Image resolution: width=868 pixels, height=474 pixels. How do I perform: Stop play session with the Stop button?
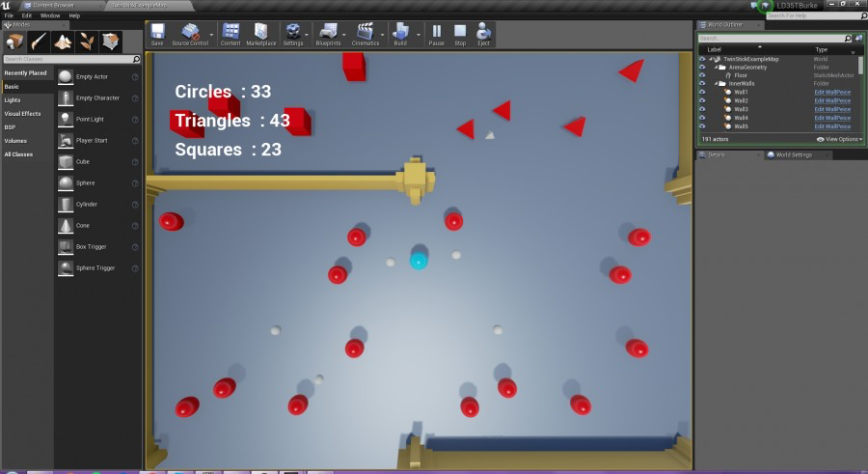pos(460,35)
